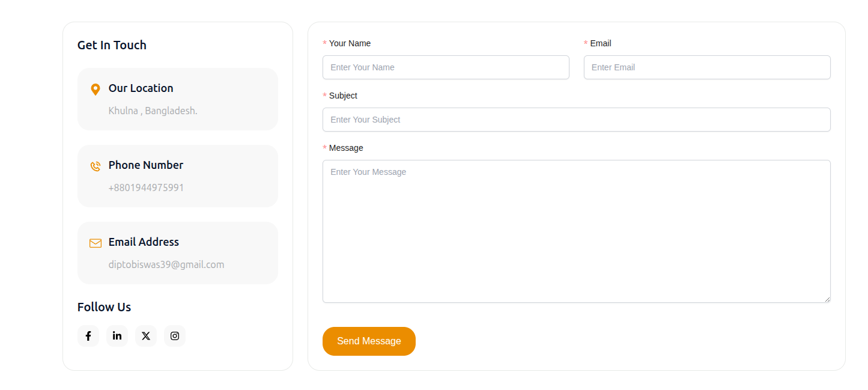Viewport: 868px width, 390px height.
Task: Click the Your Name field label
Action: point(350,43)
